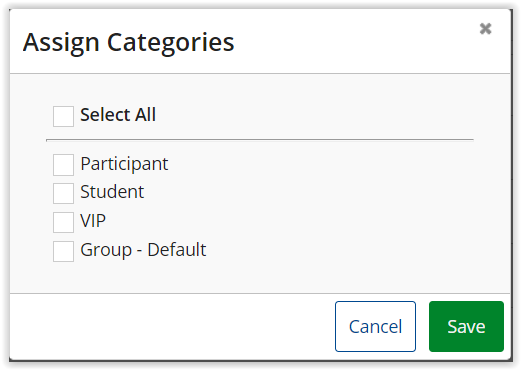Click the word Categories in dialog title
Image resolution: width=521 pixels, height=370 pixels.
click(171, 43)
